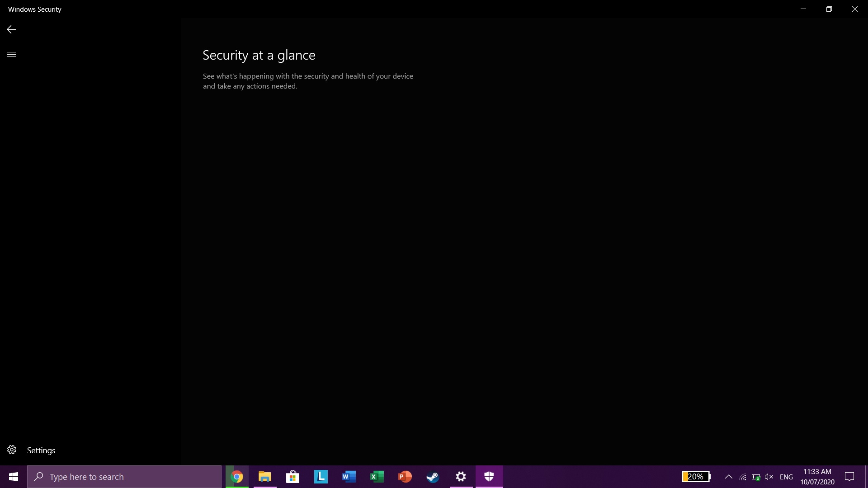The height and width of the screenshot is (488, 868).
Task: Switch to Settings app on taskbar
Action: tap(461, 477)
